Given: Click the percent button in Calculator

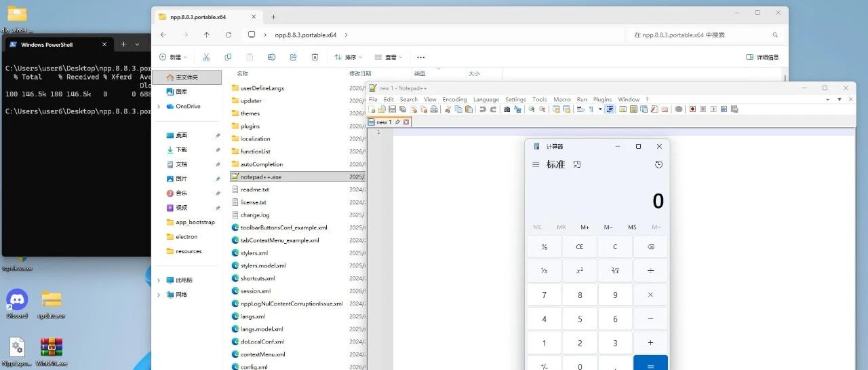Looking at the screenshot, I should 545,247.
